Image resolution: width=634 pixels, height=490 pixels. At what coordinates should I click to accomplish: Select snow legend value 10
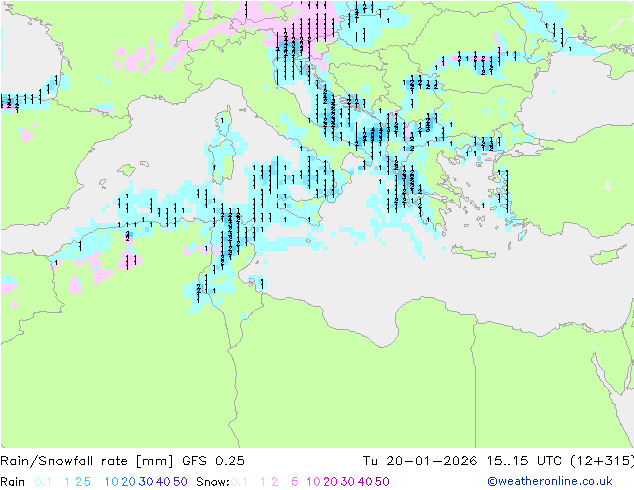tap(313, 482)
